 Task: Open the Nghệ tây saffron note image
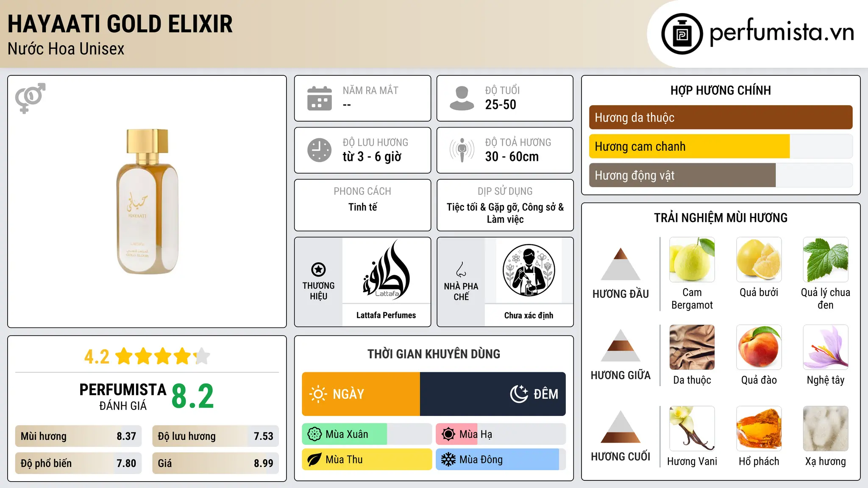point(826,347)
